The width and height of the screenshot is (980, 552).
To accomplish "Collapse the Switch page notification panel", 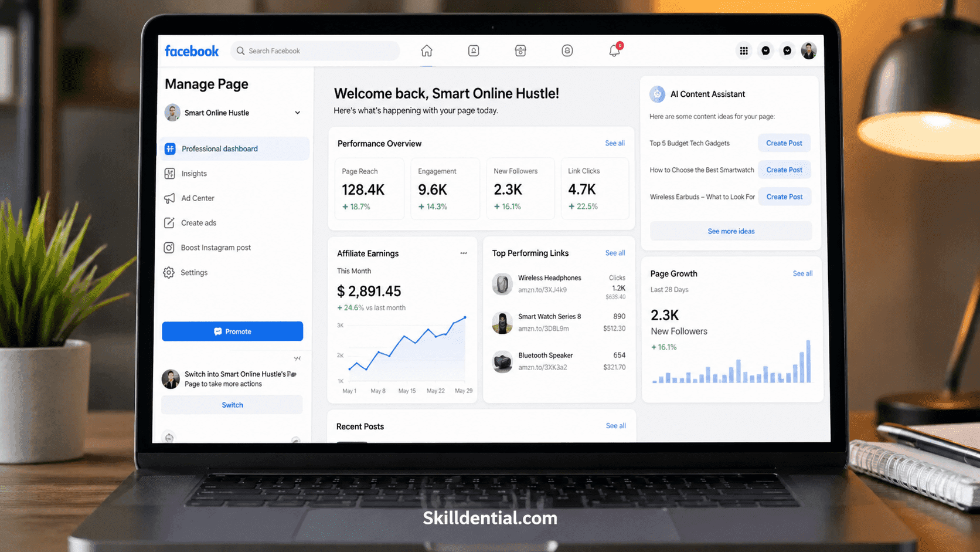I will click(297, 358).
